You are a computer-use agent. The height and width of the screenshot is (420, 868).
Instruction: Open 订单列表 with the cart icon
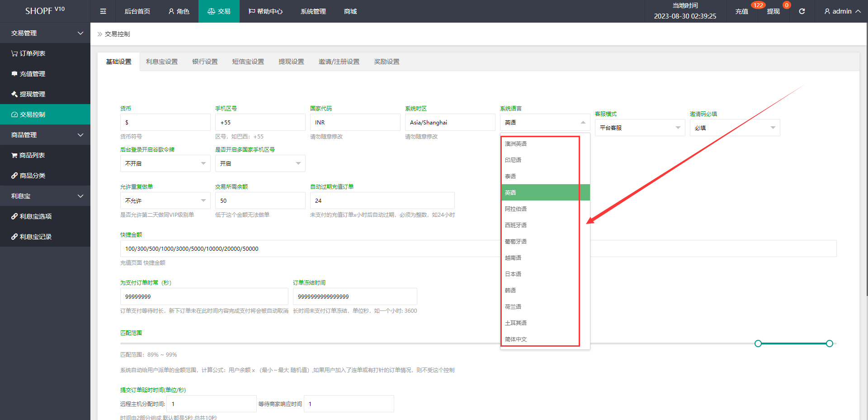(x=28, y=53)
